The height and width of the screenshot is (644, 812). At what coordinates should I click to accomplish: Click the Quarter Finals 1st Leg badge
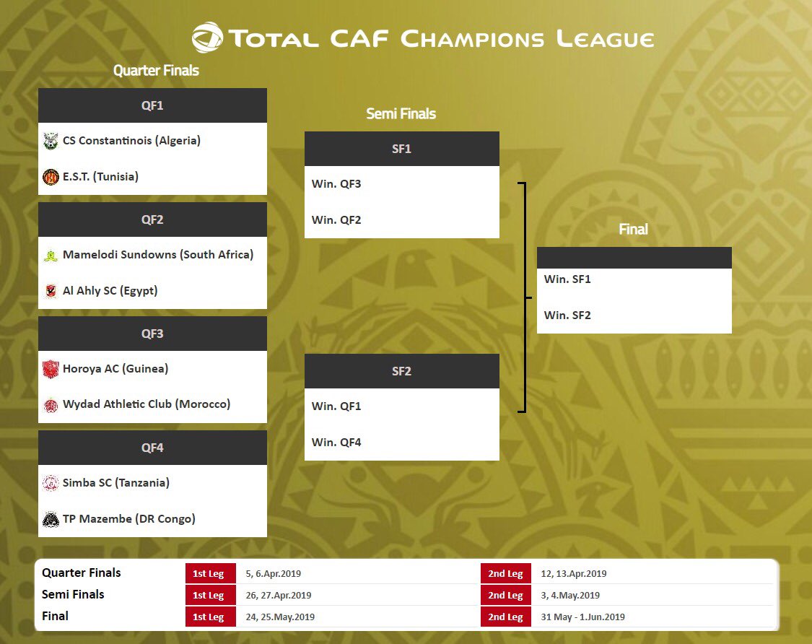209,574
